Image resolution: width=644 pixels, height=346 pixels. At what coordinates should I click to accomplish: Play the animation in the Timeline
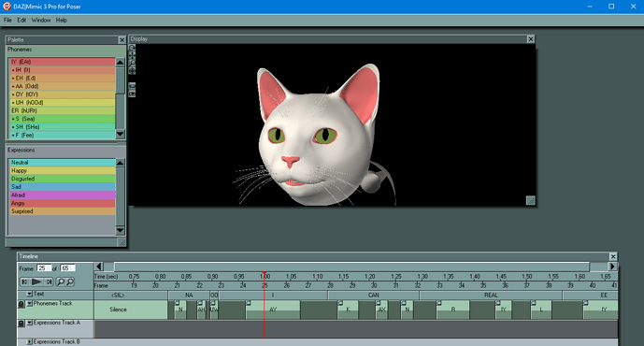pos(37,281)
